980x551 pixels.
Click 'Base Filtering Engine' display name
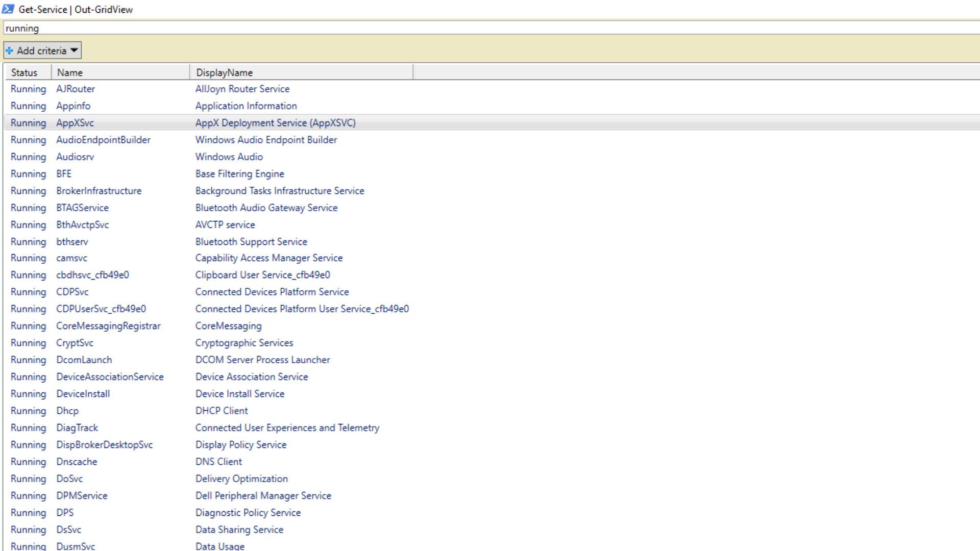tap(240, 173)
